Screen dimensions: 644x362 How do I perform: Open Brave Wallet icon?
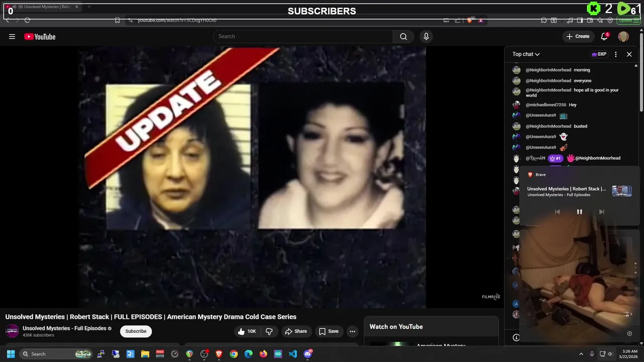pos(590,20)
